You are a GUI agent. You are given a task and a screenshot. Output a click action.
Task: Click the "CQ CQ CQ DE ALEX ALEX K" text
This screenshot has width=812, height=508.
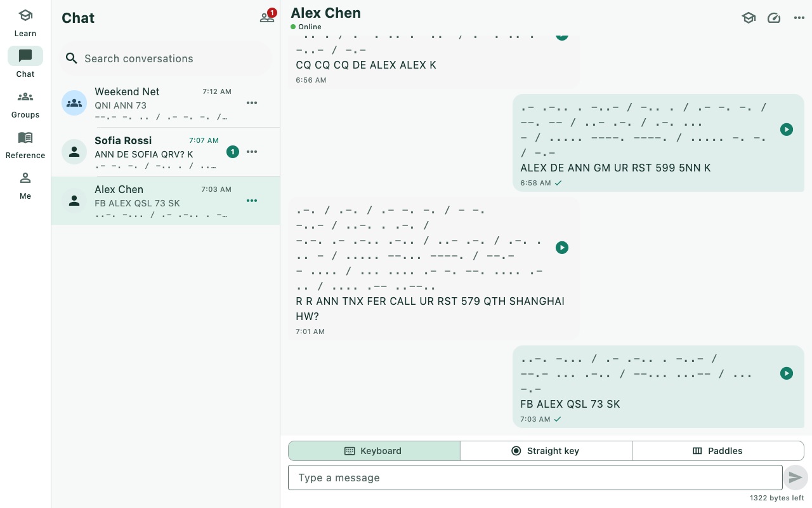point(366,65)
